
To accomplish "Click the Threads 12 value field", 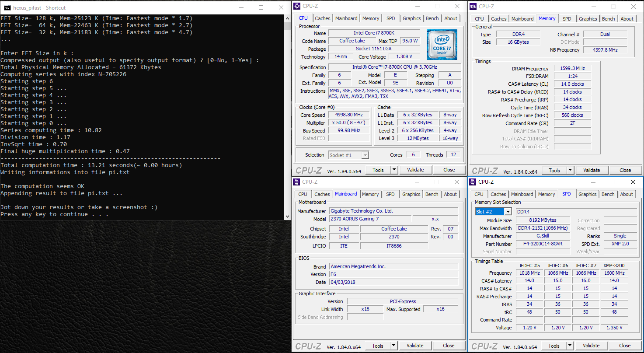I will pos(453,154).
